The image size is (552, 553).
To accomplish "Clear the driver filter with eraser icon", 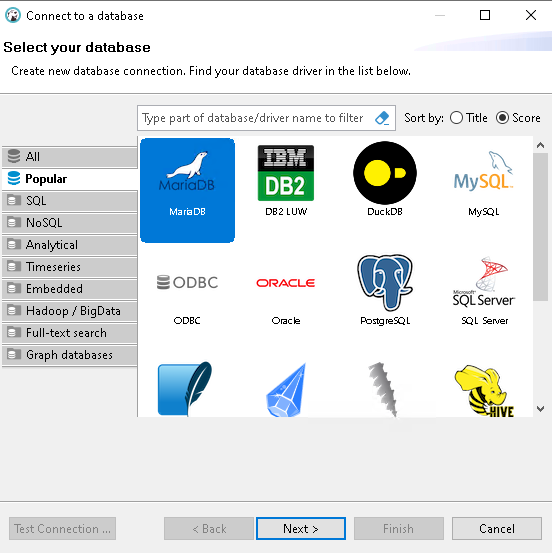I will 382,118.
